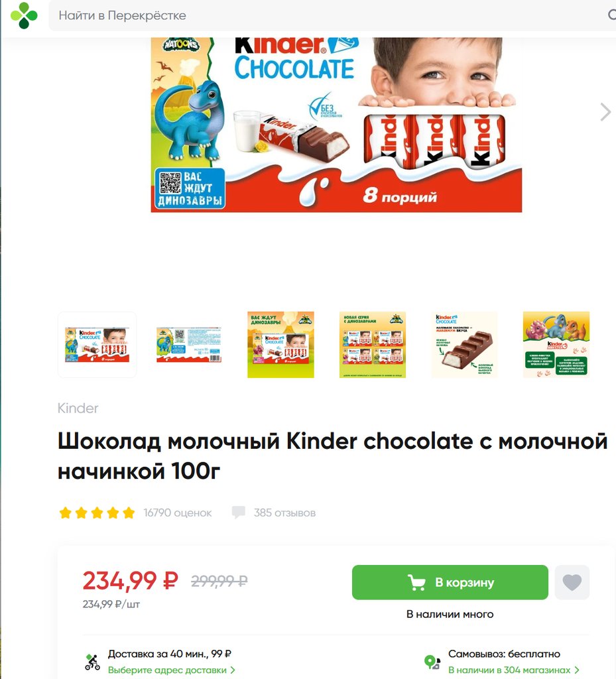616x679 pixels.
Task: Focus the "Найти в Перекрёстке" search field
Action: click(x=329, y=16)
